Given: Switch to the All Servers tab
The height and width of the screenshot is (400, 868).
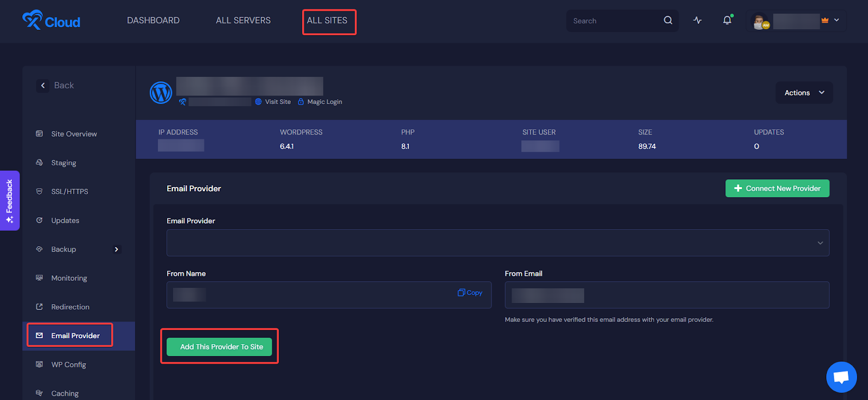Looking at the screenshot, I should [243, 21].
